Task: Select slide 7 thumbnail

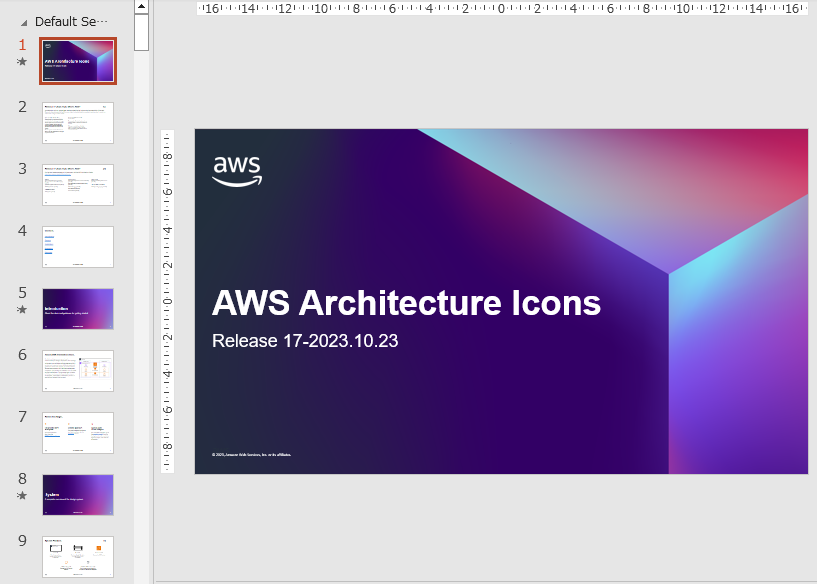Action: point(78,433)
